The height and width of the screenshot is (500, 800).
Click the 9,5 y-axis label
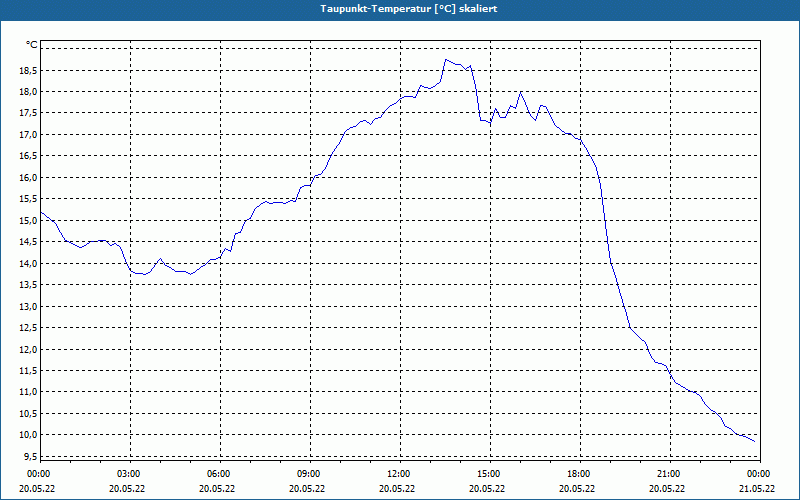31,457
